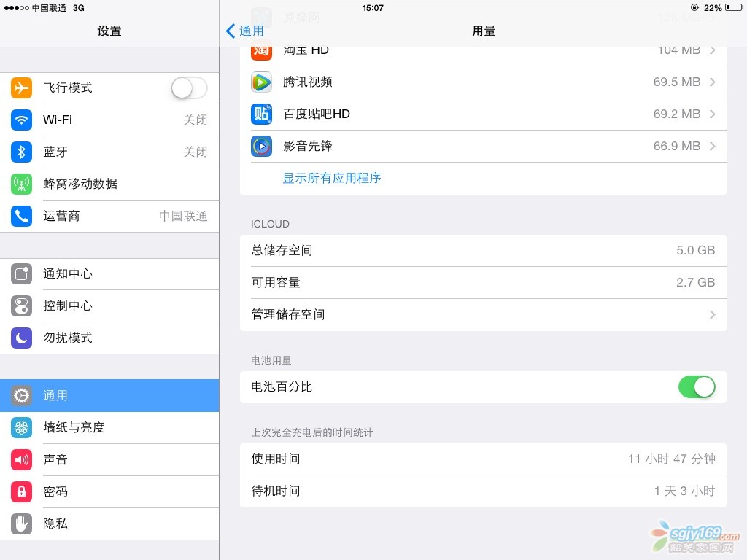Tap 显示所有应用程序 link
747x560 pixels.
332,178
